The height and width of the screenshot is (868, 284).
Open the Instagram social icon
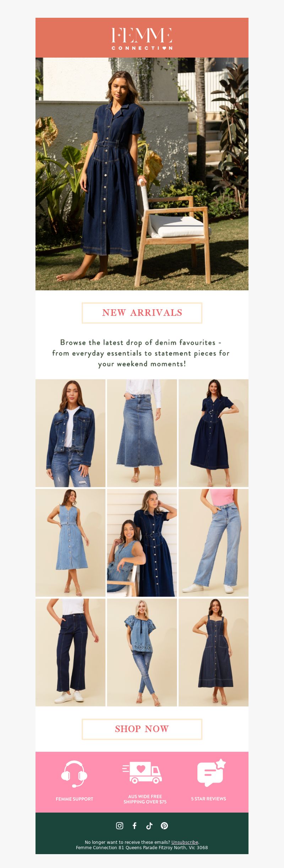[120, 826]
